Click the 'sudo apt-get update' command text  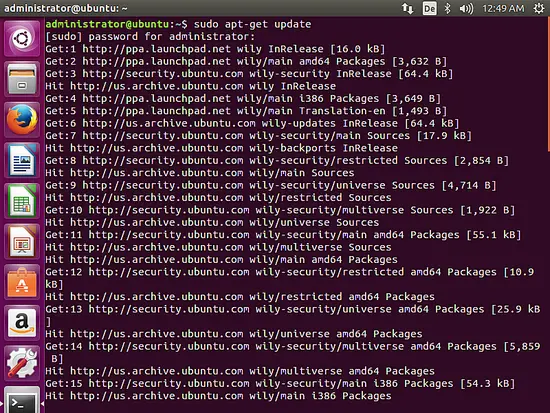(252, 24)
